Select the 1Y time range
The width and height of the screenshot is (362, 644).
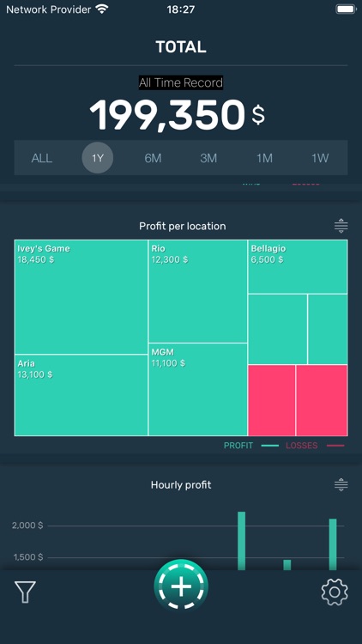[x=98, y=158]
